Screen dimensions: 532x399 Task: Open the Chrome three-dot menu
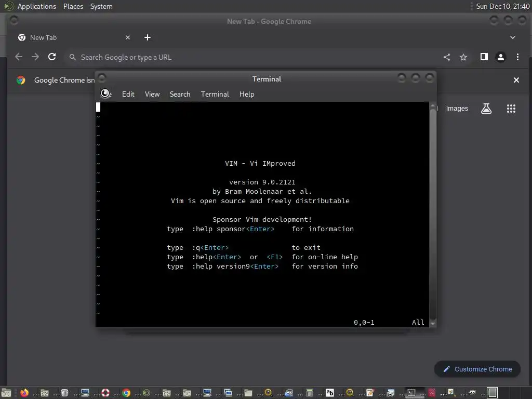point(517,57)
